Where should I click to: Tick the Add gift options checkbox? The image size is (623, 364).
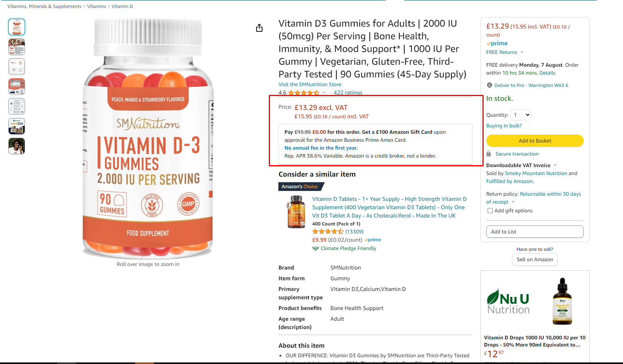click(x=490, y=211)
